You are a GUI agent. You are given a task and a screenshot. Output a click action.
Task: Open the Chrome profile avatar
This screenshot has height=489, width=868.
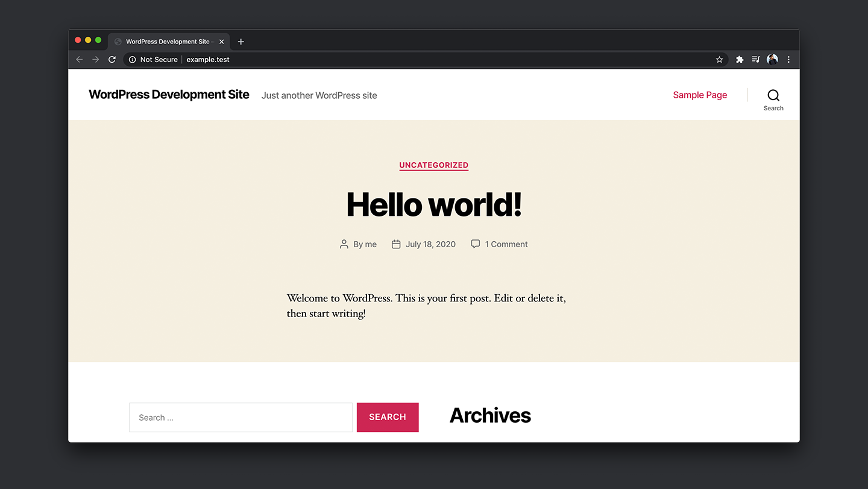pyautogui.click(x=772, y=60)
